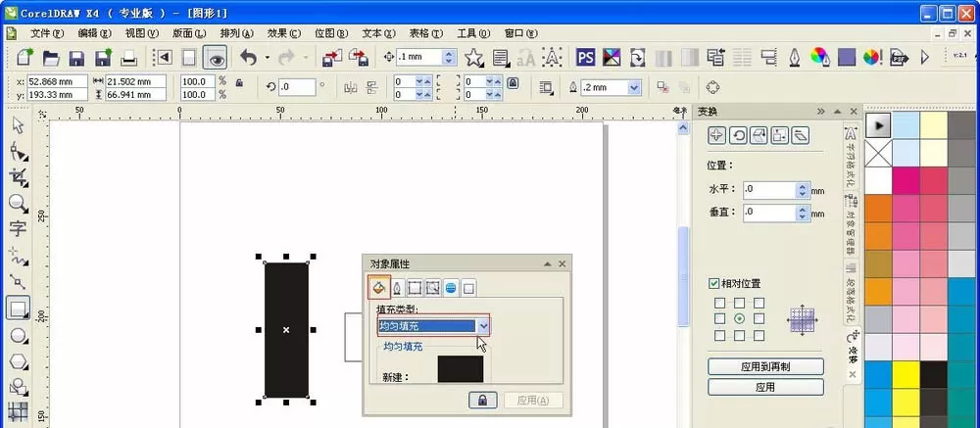Toggle the lock button in 对象属性 dialog
The width and height of the screenshot is (980, 428).
pyautogui.click(x=482, y=401)
